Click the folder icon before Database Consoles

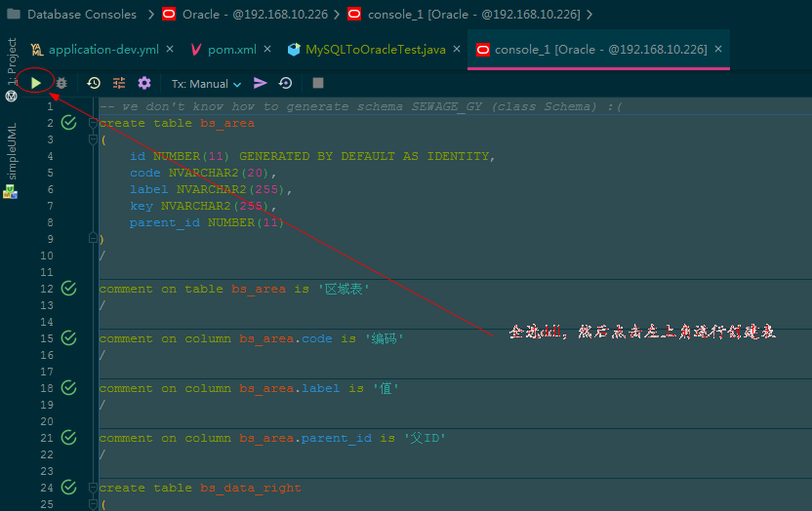pyautogui.click(x=14, y=14)
